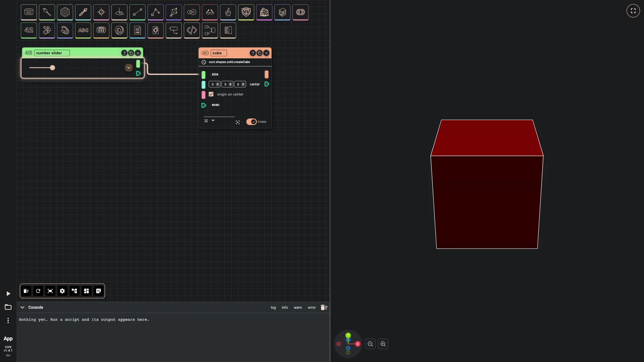The height and width of the screenshot is (362, 644).
Task: Open the perforated cube icon category
Action: click(264, 12)
